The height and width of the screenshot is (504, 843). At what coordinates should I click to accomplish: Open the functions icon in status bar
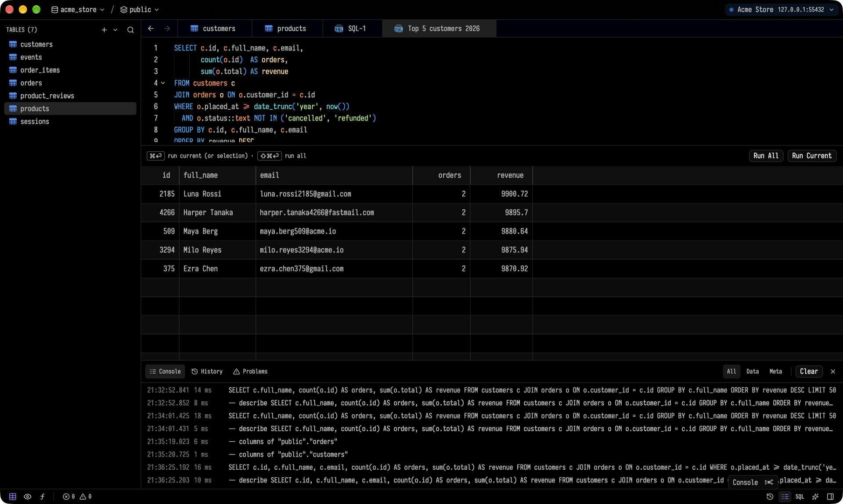pyautogui.click(x=42, y=497)
